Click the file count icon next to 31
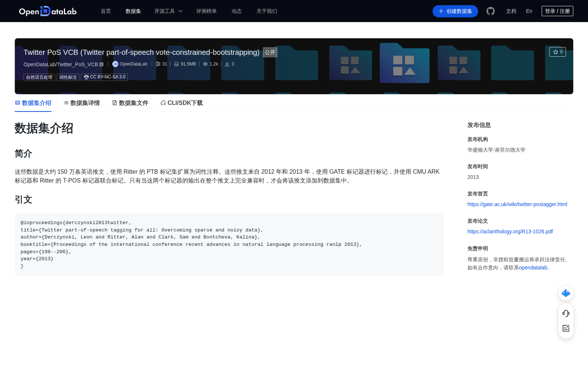Viewport: 588px width, 368px height. tap(158, 64)
